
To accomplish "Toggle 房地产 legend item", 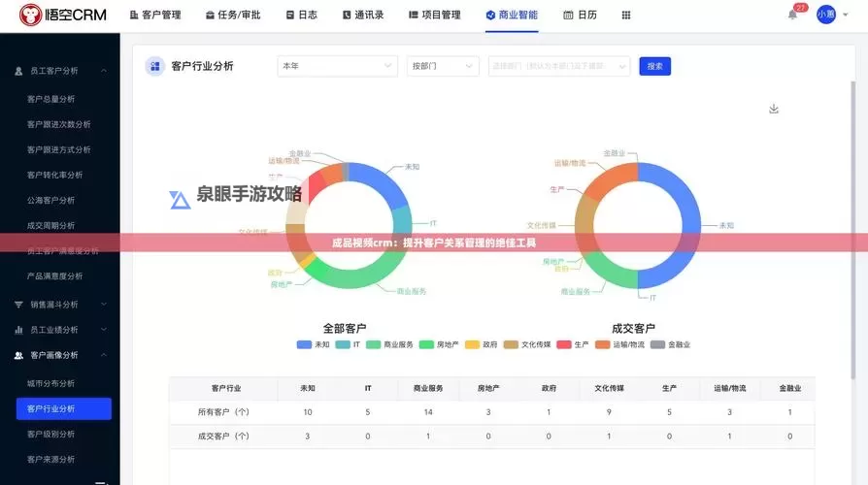I will 439,344.
